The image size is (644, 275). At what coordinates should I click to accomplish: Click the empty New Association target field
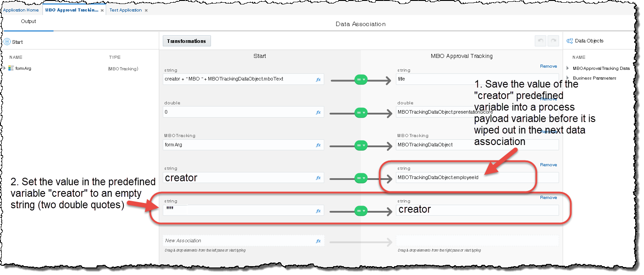(x=477, y=241)
